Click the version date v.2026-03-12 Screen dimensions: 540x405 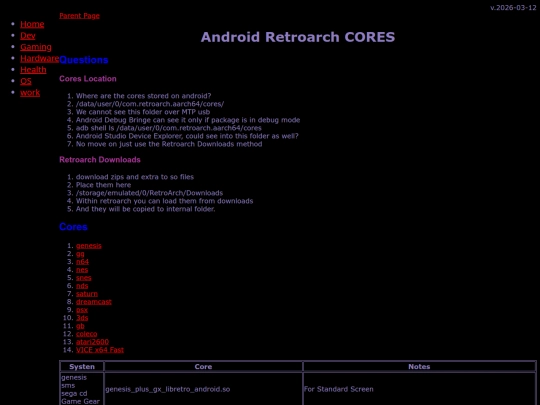click(513, 8)
